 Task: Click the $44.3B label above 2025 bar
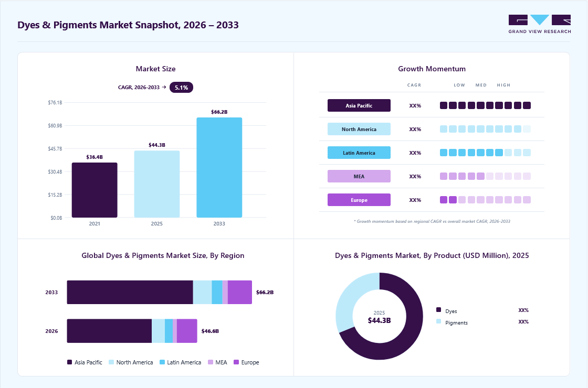(x=157, y=145)
